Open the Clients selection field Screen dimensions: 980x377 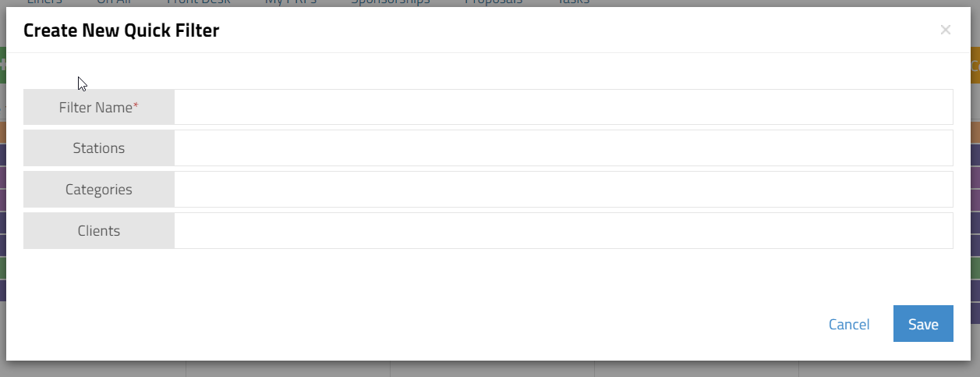tap(563, 230)
